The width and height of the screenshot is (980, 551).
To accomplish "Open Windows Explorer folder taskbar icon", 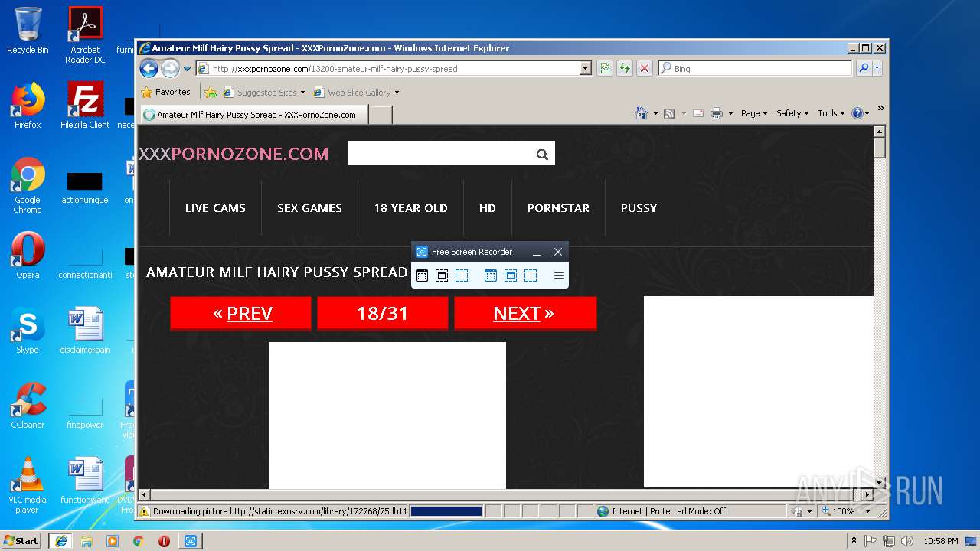I will pos(87,541).
